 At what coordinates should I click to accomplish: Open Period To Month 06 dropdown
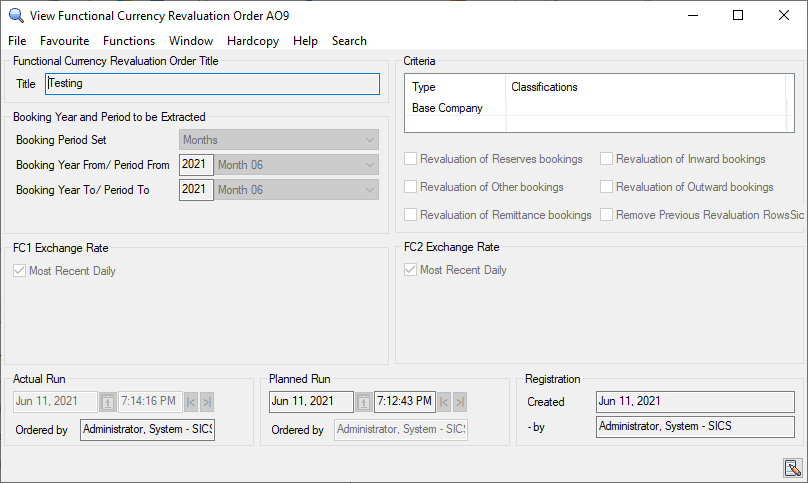point(369,190)
